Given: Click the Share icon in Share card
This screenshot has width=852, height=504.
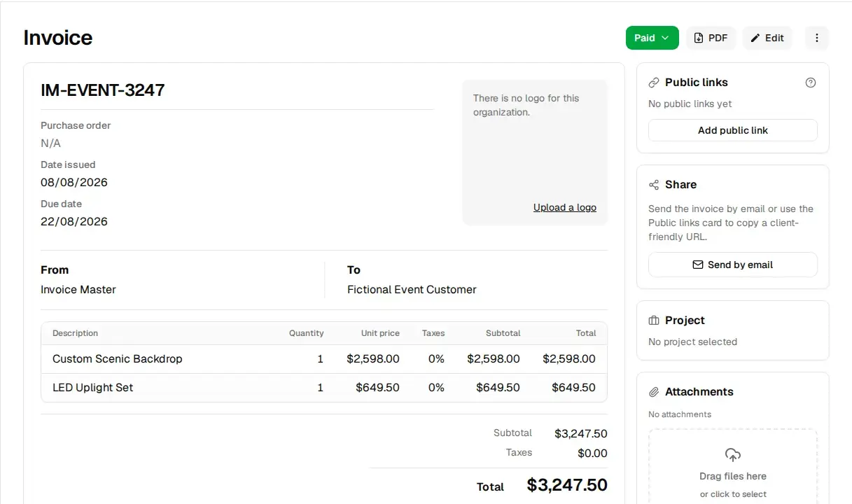Looking at the screenshot, I should [x=654, y=185].
